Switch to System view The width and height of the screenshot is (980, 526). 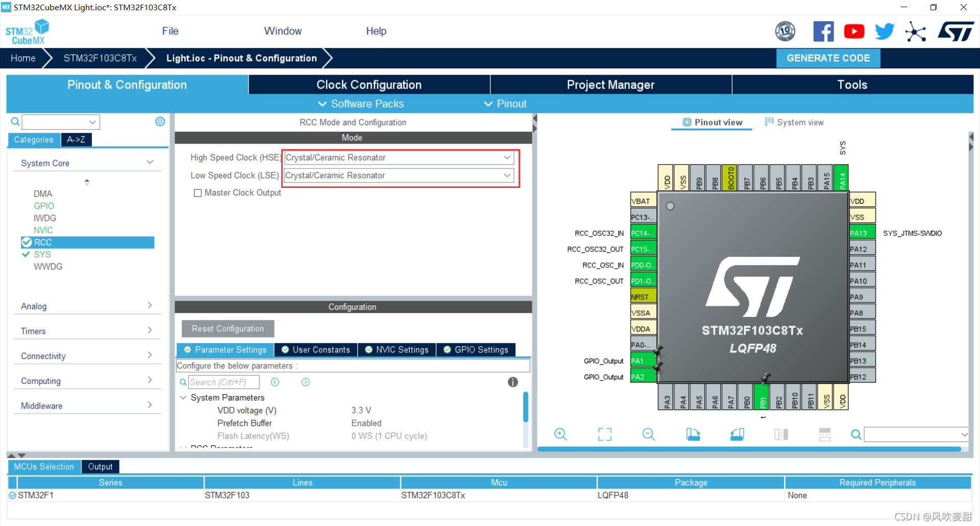click(x=794, y=123)
